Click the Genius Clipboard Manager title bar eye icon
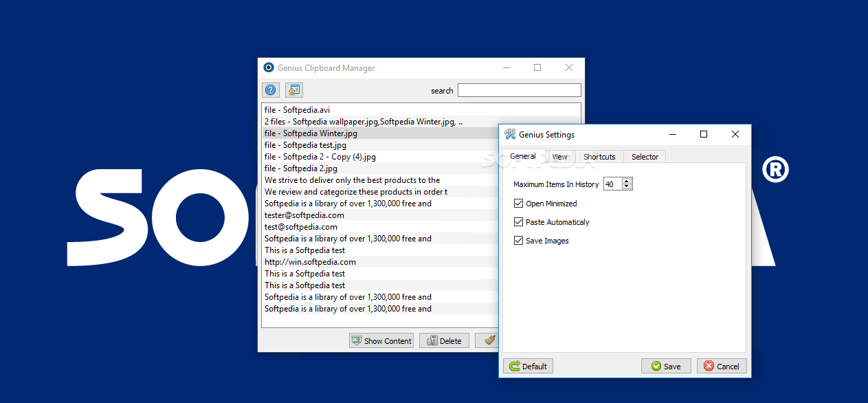The image size is (868, 403). [269, 67]
